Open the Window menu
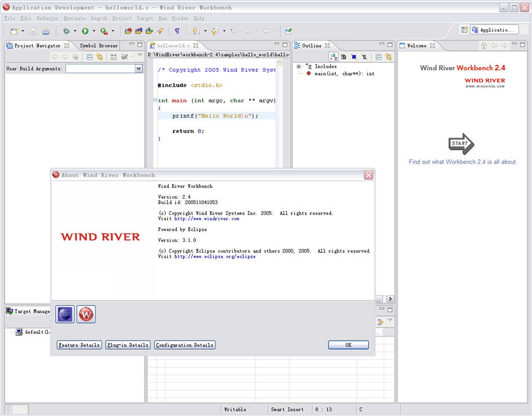The image size is (532, 416). tap(180, 19)
